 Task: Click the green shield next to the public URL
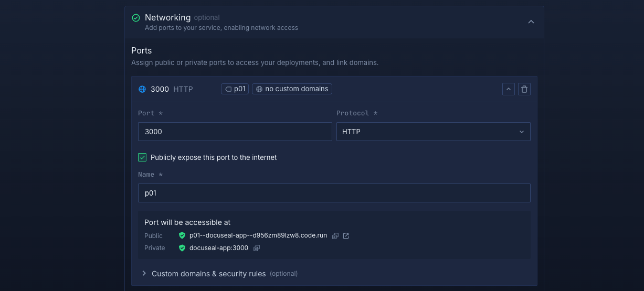pos(182,236)
